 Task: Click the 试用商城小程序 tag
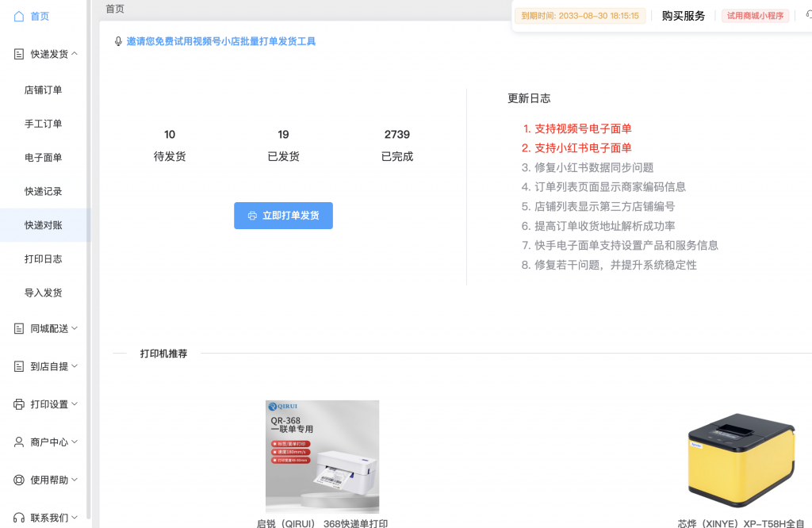755,16
